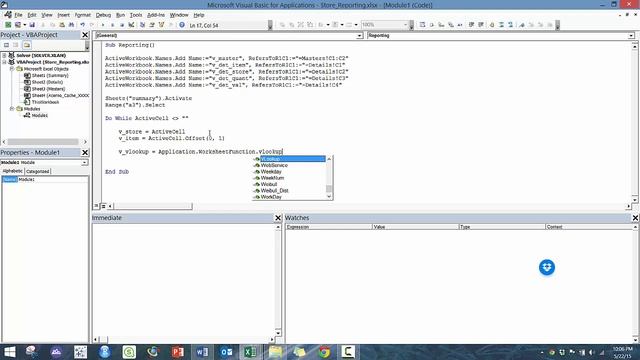The height and width of the screenshot is (360, 640).
Task: Collapse the Modules folder node
Action: tap(12, 109)
